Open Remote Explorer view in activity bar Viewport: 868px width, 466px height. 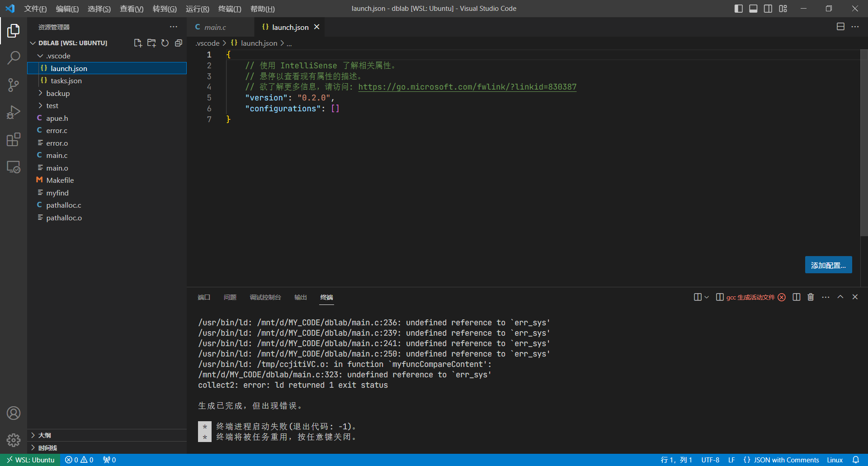(14, 167)
